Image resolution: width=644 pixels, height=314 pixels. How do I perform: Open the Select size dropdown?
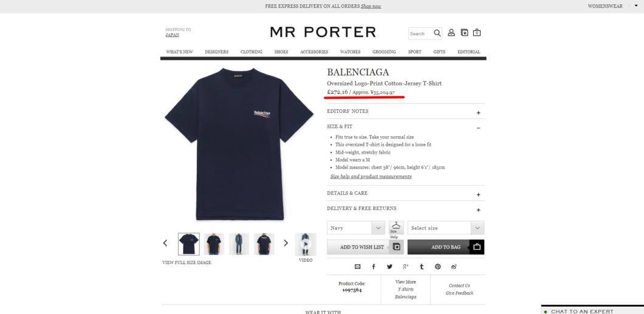pos(445,228)
